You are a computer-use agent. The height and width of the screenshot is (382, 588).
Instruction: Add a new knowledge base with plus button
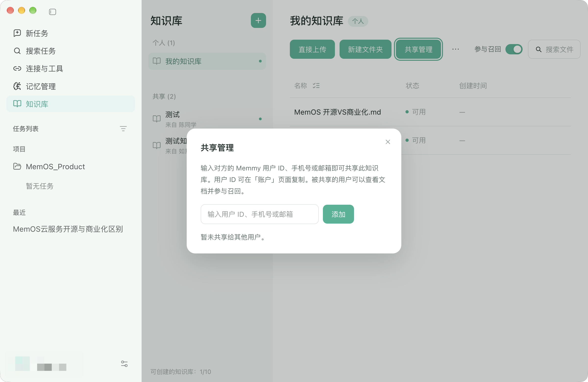pos(258,21)
